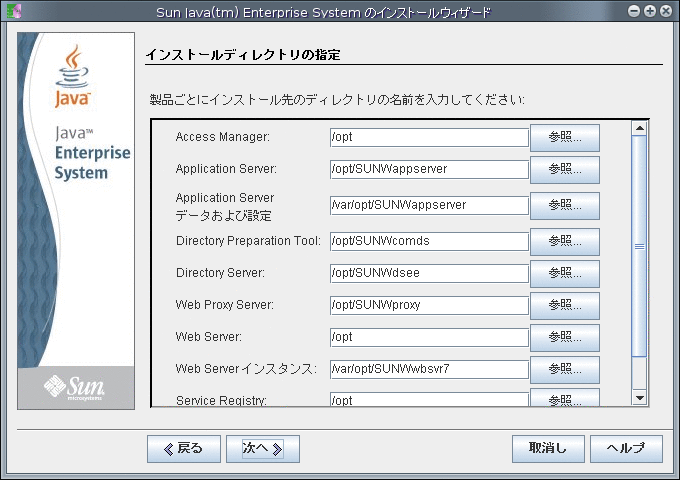Browse for Web Server install directory

(x=565, y=338)
